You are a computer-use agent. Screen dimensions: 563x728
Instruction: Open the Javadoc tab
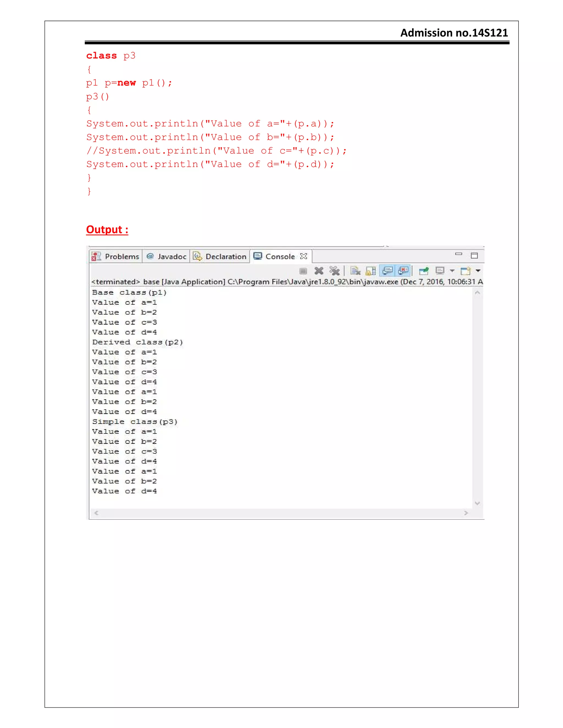(172, 256)
